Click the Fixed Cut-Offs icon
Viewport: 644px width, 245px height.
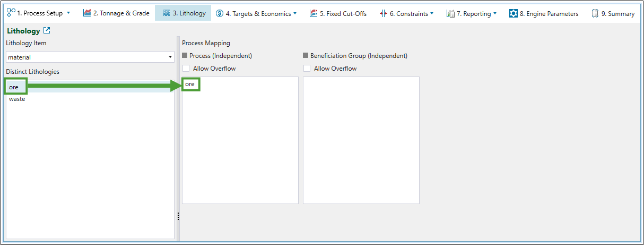[x=314, y=13]
